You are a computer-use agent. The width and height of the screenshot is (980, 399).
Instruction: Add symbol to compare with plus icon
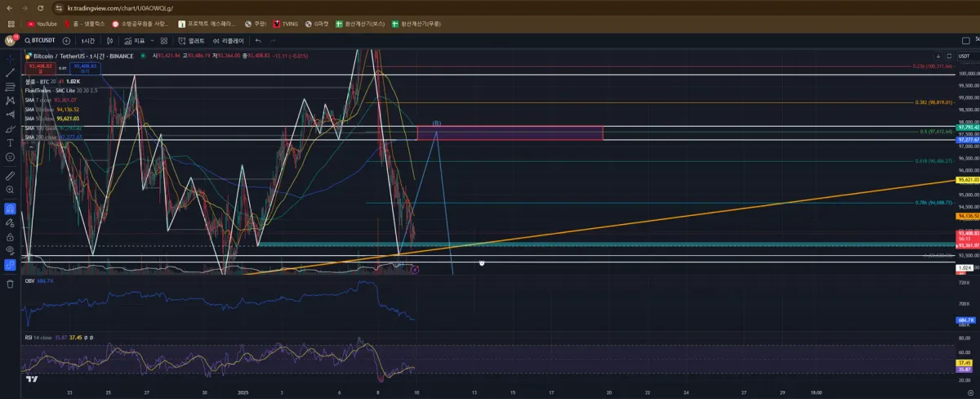(66, 40)
